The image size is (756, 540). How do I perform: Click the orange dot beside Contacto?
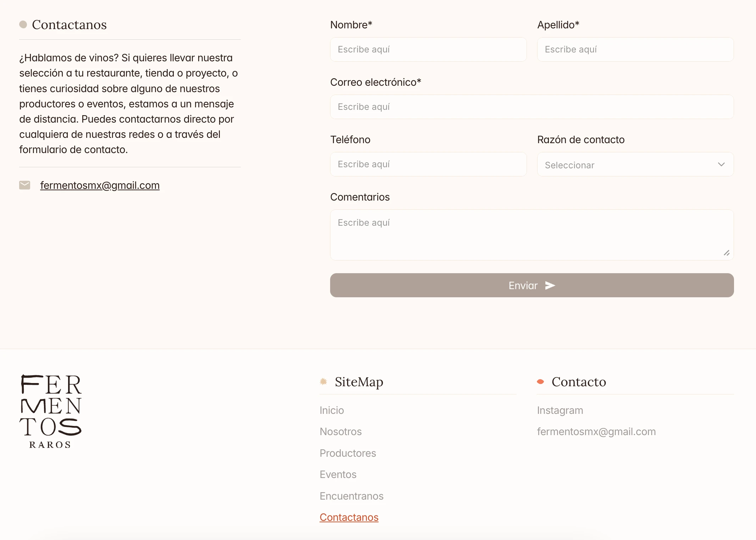click(x=540, y=382)
